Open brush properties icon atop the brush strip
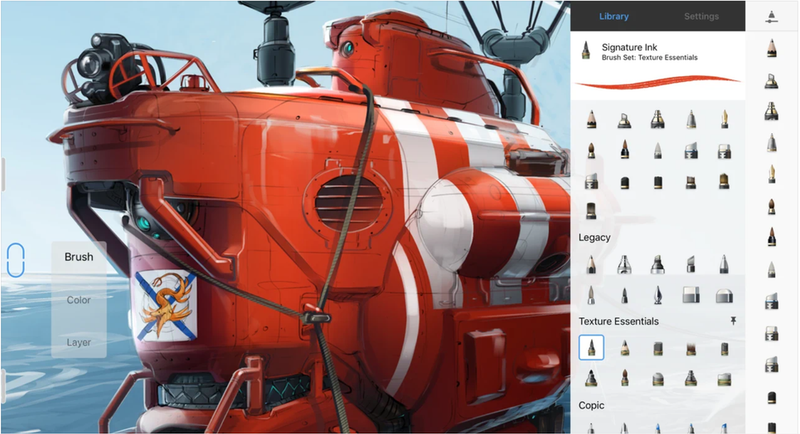 point(771,15)
